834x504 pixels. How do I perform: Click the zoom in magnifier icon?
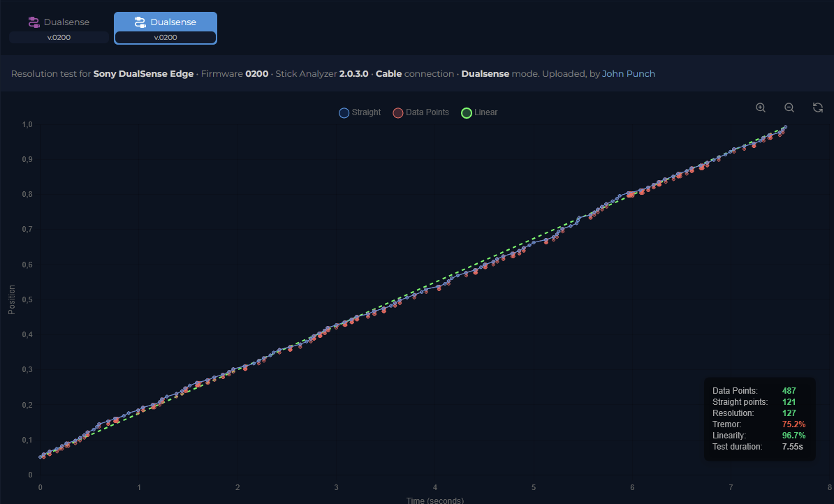pos(761,108)
